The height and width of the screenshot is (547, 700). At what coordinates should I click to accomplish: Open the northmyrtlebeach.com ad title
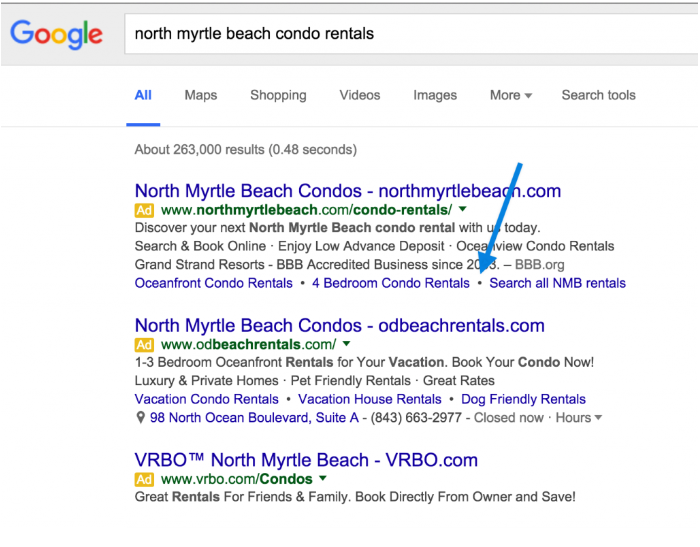[x=348, y=191]
